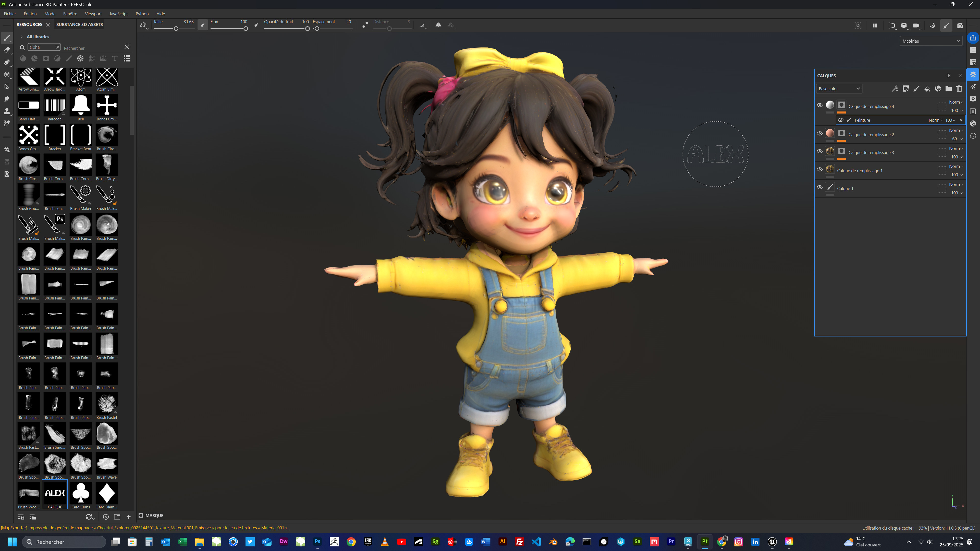Add a mask in the Calques panel
Viewport: 980px width, 551px height.
(x=905, y=89)
